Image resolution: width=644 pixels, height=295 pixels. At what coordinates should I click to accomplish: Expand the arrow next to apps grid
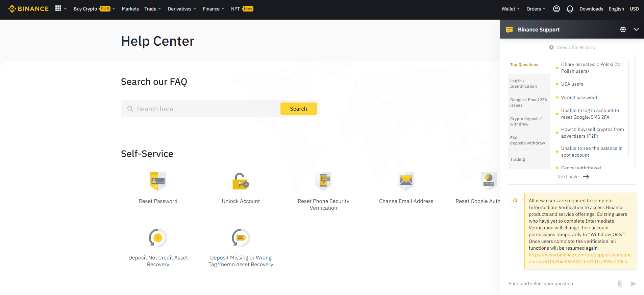[x=65, y=9]
